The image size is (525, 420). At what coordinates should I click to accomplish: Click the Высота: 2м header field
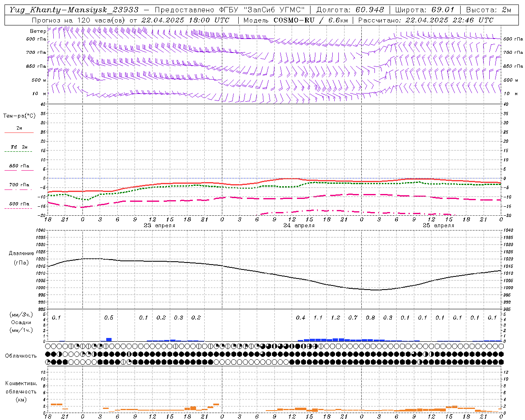488,9
